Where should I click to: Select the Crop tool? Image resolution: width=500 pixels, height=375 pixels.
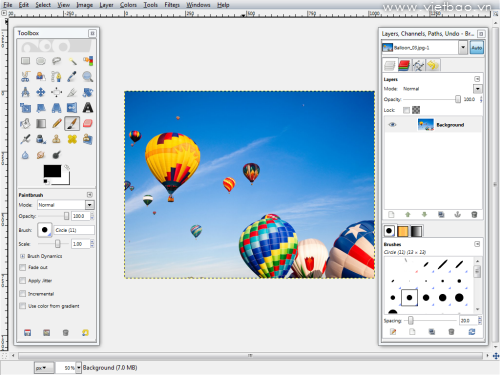[x=72, y=92]
